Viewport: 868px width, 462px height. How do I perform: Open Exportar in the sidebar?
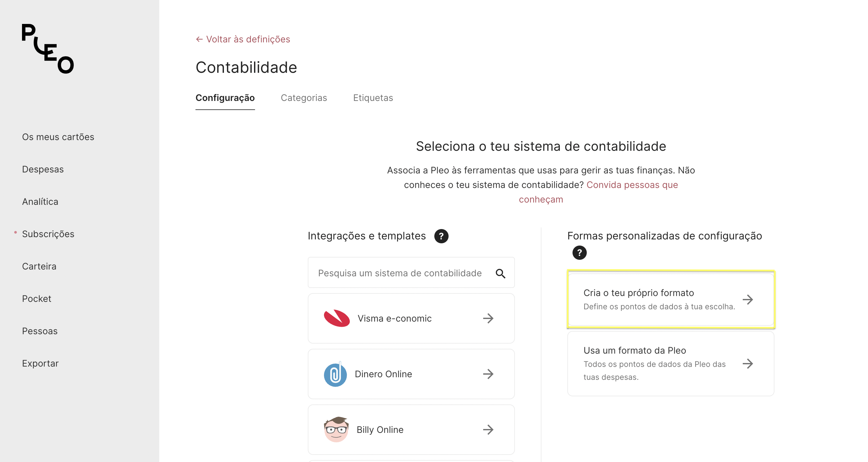40,363
